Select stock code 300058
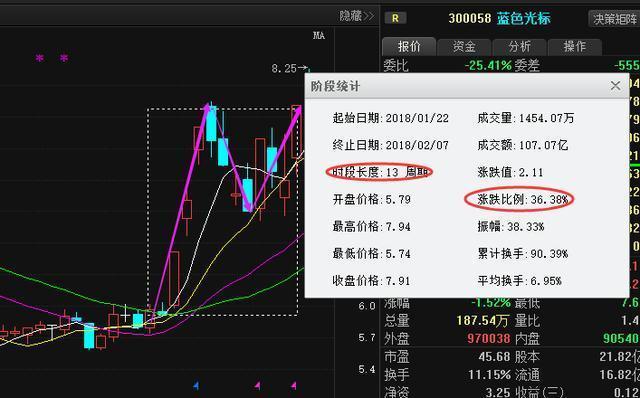 (x=469, y=18)
